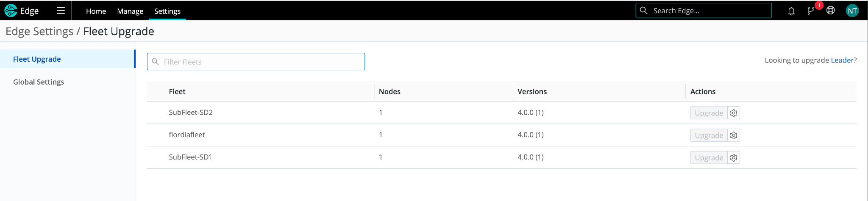
Task: Click into the Search Edge field
Action: coord(708,11)
